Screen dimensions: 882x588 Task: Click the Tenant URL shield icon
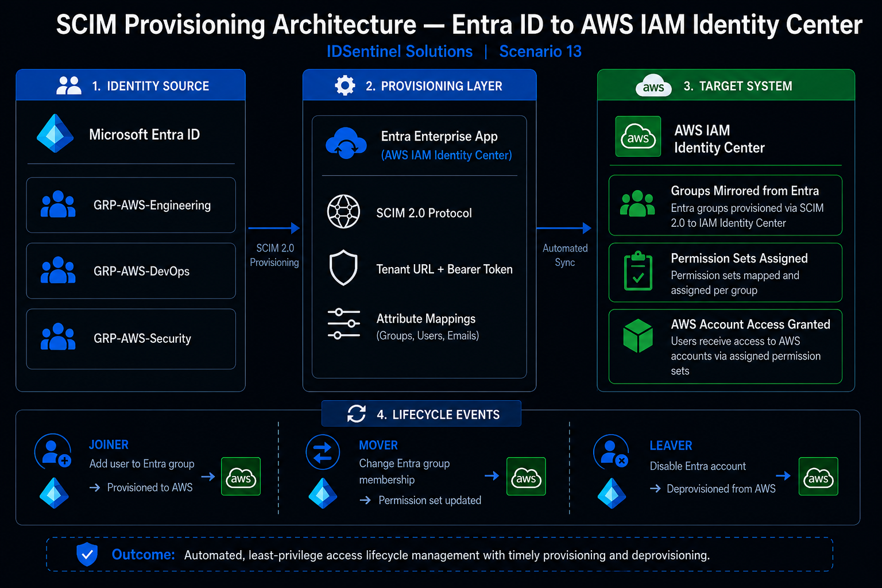click(x=343, y=268)
